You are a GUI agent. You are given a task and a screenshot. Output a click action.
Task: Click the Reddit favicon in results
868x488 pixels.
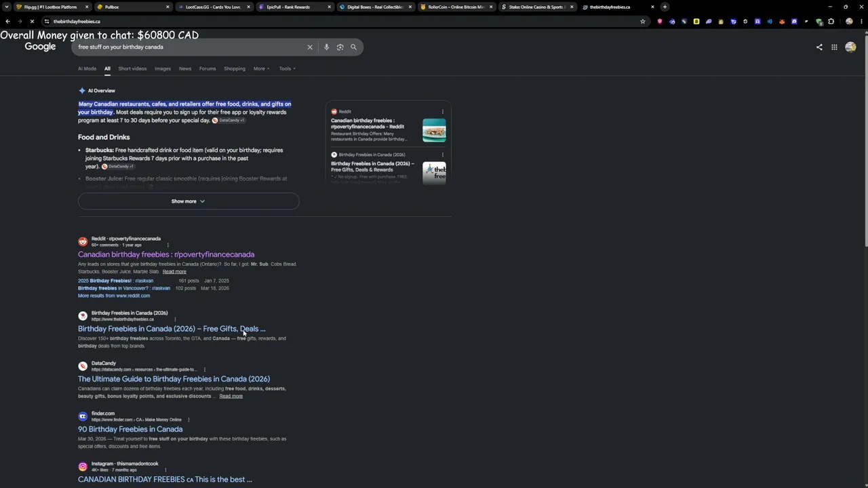[83, 242]
